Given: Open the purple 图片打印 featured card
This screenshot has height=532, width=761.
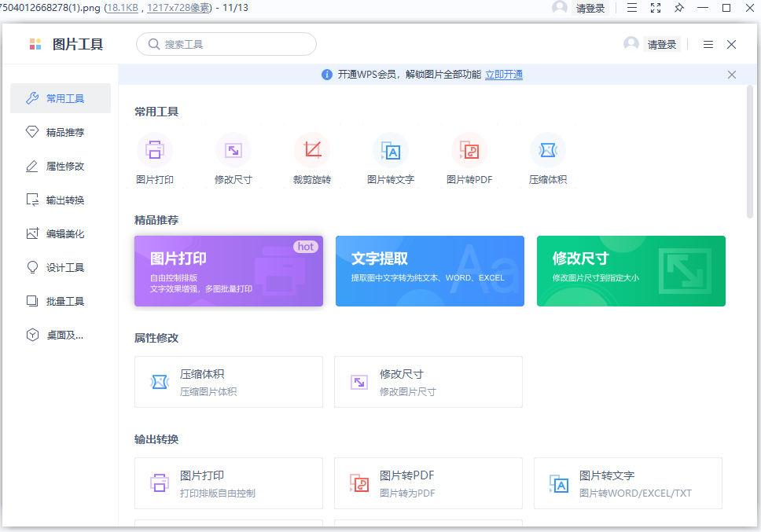Looking at the screenshot, I should [x=229, y=271].
